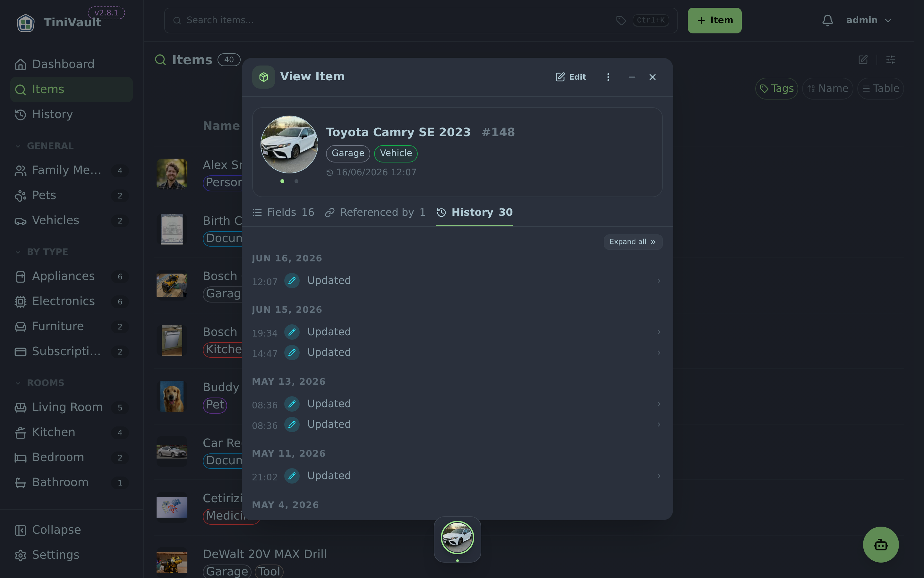924x578 pixels.
Task: Collapse the sidebar
Action: point(72,530)
